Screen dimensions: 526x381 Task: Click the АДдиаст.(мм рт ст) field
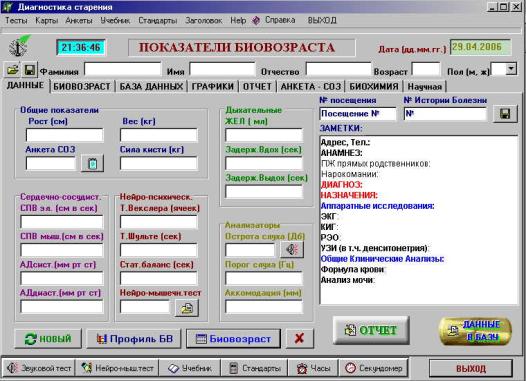(x=62, y=307)
